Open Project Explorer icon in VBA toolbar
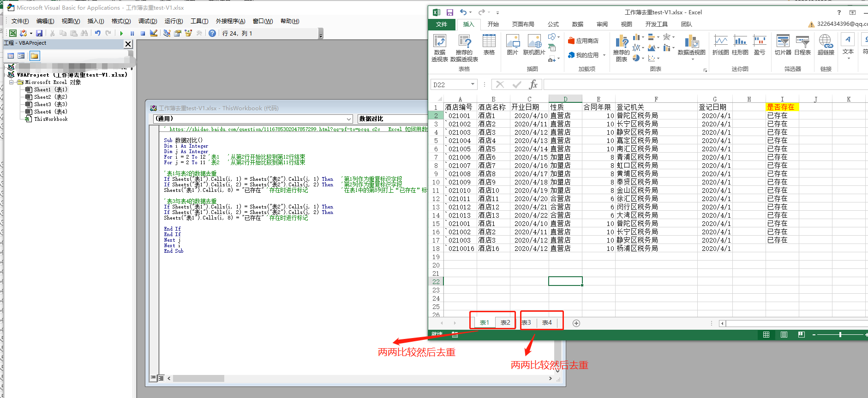 167,33
